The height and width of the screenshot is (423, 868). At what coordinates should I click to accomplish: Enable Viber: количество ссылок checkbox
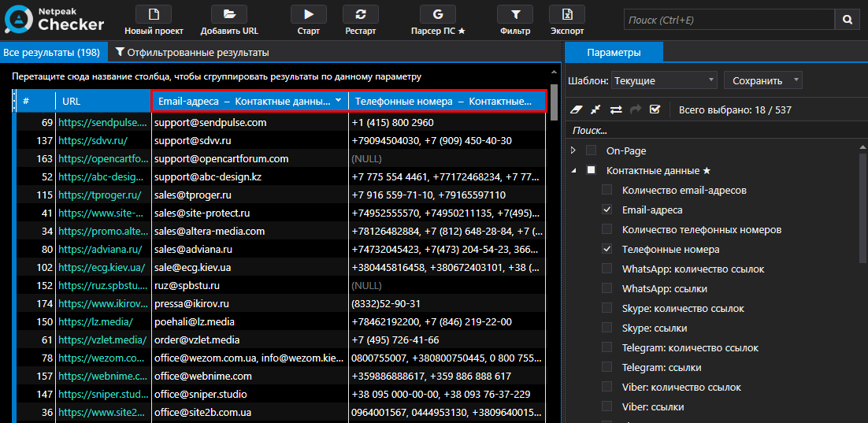(607, 387)
